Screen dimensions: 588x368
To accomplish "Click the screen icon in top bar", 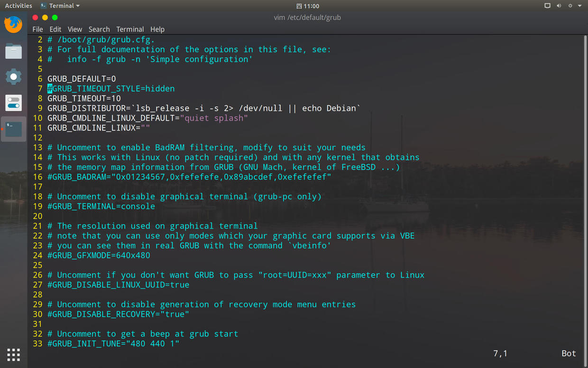I will 547,6.
